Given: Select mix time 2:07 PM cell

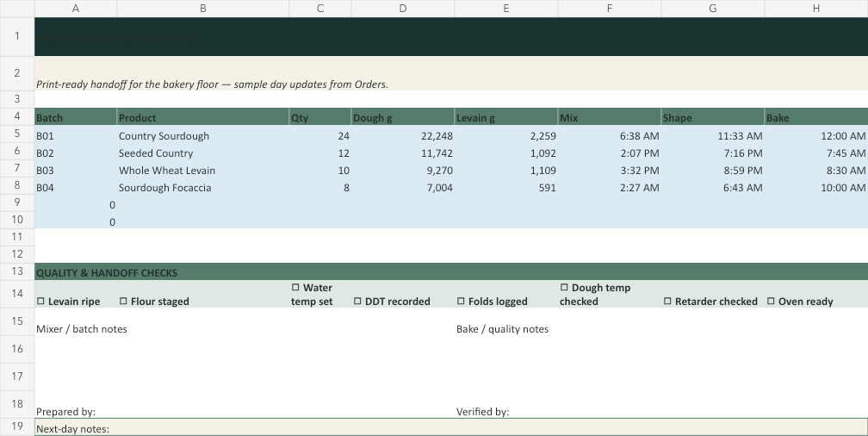Looking at the screenshot, I should 610,152.
